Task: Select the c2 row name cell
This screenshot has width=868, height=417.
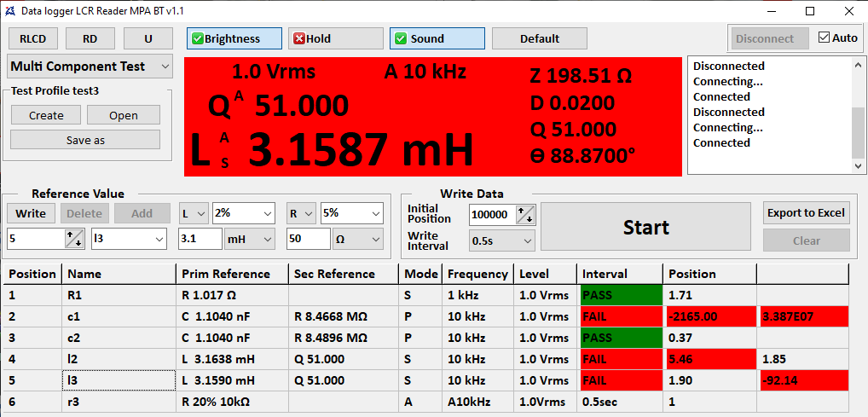Action: 119,338
